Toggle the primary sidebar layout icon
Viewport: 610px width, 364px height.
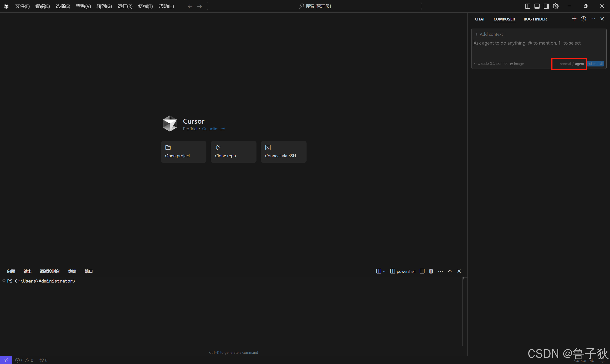528,6
